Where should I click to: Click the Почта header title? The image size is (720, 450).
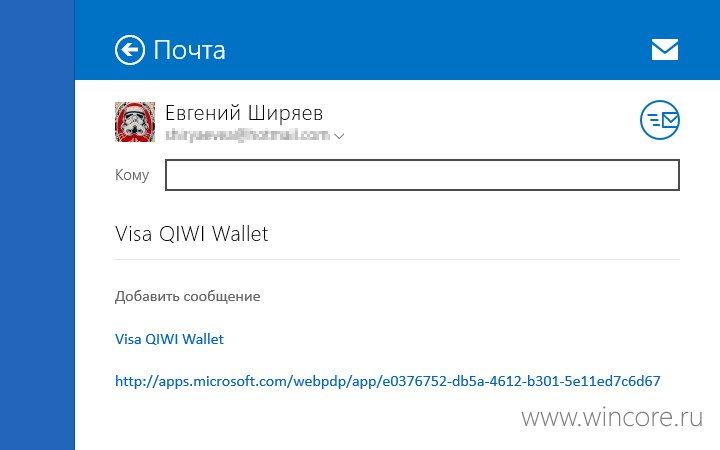point(189,50)
